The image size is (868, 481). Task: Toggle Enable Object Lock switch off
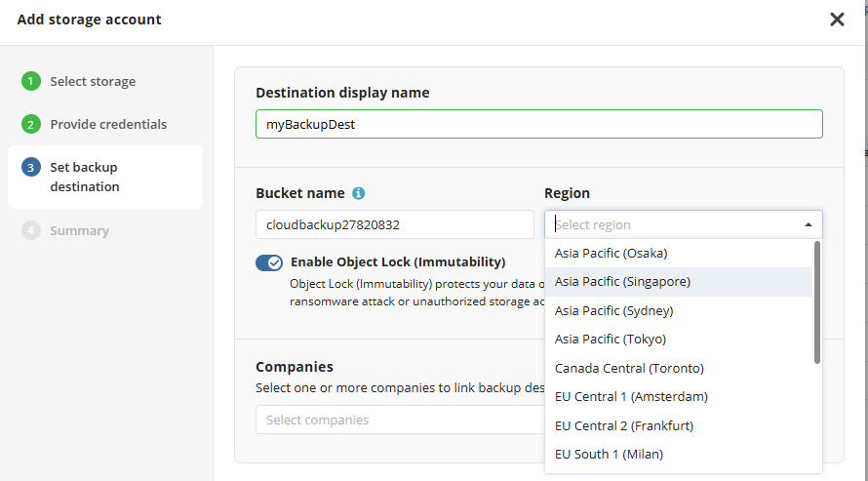click(269, 262)
